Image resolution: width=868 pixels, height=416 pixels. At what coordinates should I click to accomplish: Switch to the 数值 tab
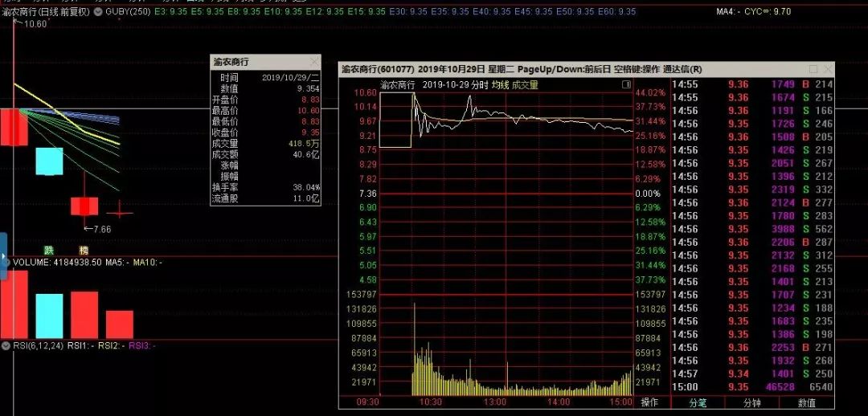click(x=807, y=402)
